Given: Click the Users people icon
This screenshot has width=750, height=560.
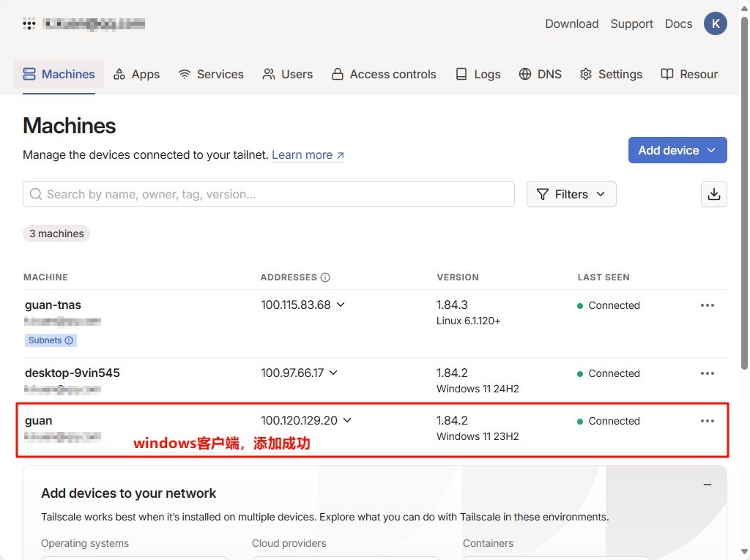Looking at the screenshot, I should pos(269,74).
